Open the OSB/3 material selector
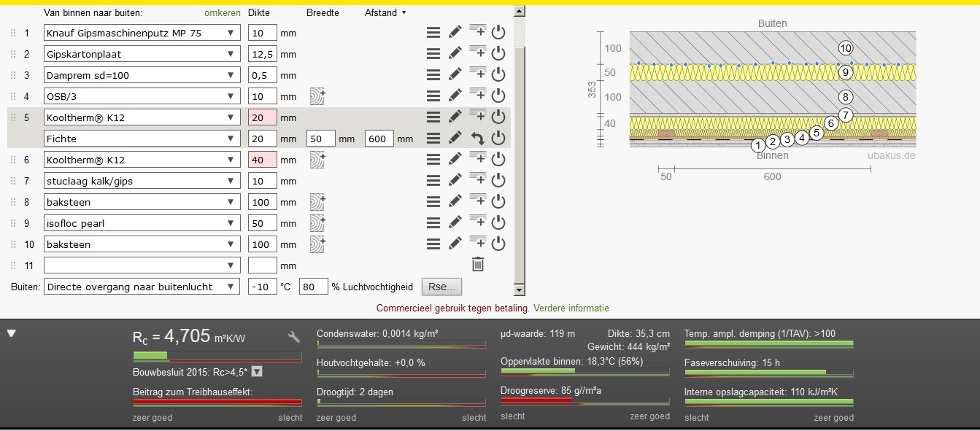 [142, 96]
